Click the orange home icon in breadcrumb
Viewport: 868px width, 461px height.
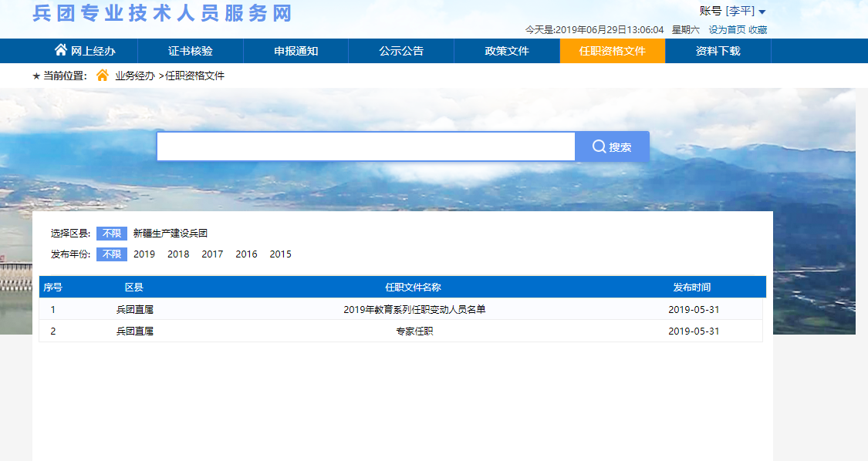pyautogui.click(x=102, y=76)
